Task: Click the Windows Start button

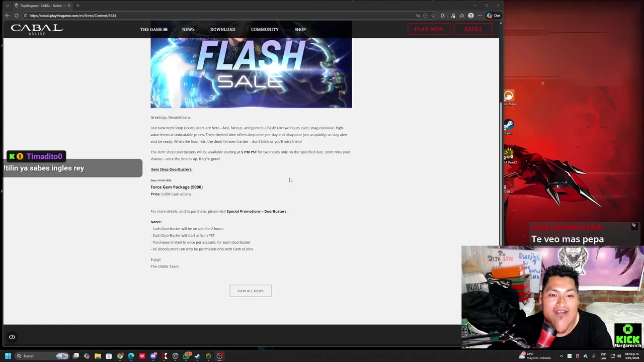Action: tap(8, 356)
